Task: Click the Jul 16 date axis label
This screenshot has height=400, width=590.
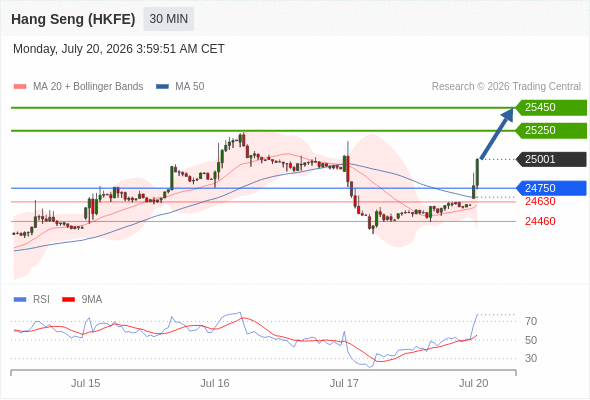Action: 214,383
